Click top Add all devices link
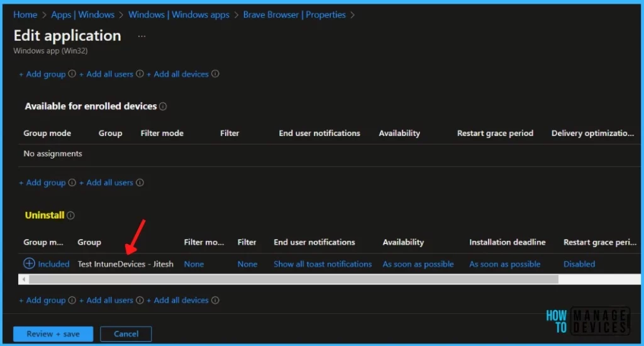 click(x=177, y=74)
